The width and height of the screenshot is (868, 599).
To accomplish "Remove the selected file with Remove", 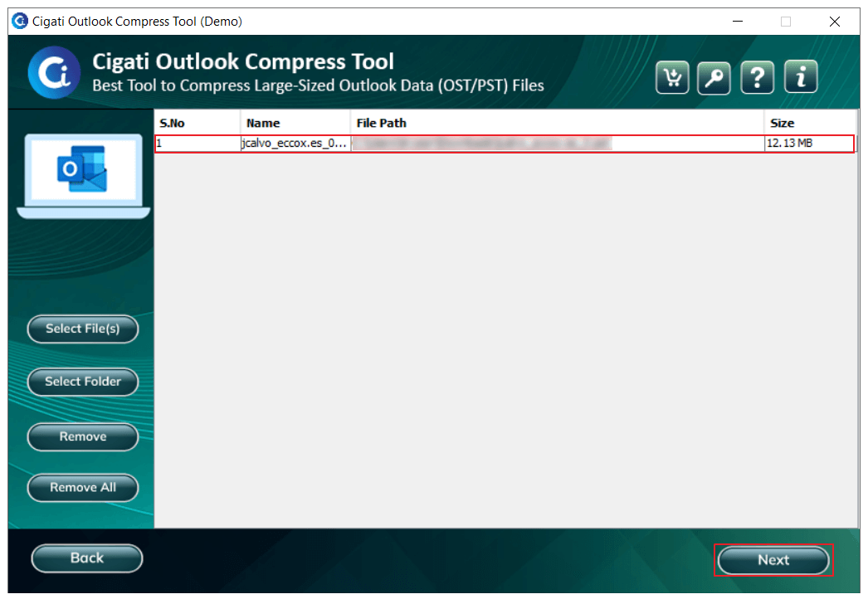I will coord(82,436).
